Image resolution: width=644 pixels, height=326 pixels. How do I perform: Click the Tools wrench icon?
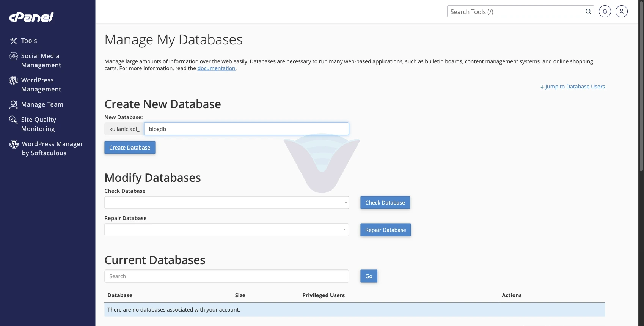point(14,41)
